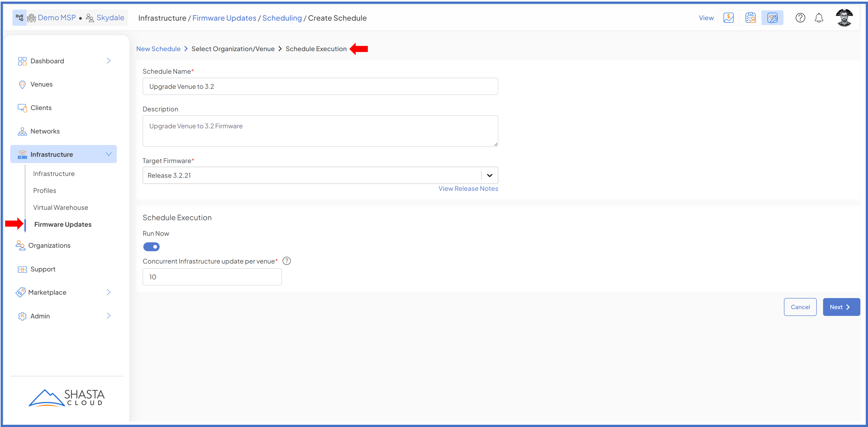Open the billing view icon
The image size is (868, 427).
(x=728, y=18)
